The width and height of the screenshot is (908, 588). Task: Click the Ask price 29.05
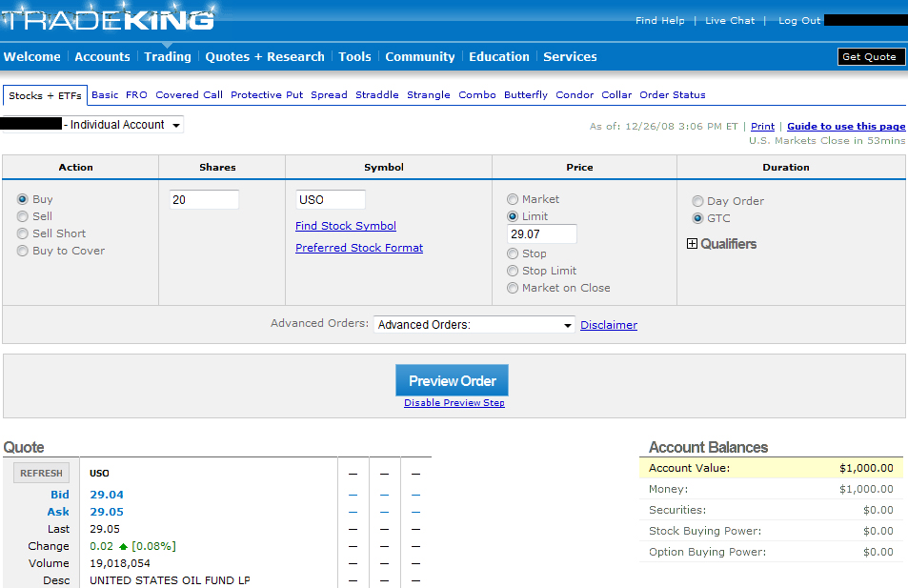pos(107,512)
